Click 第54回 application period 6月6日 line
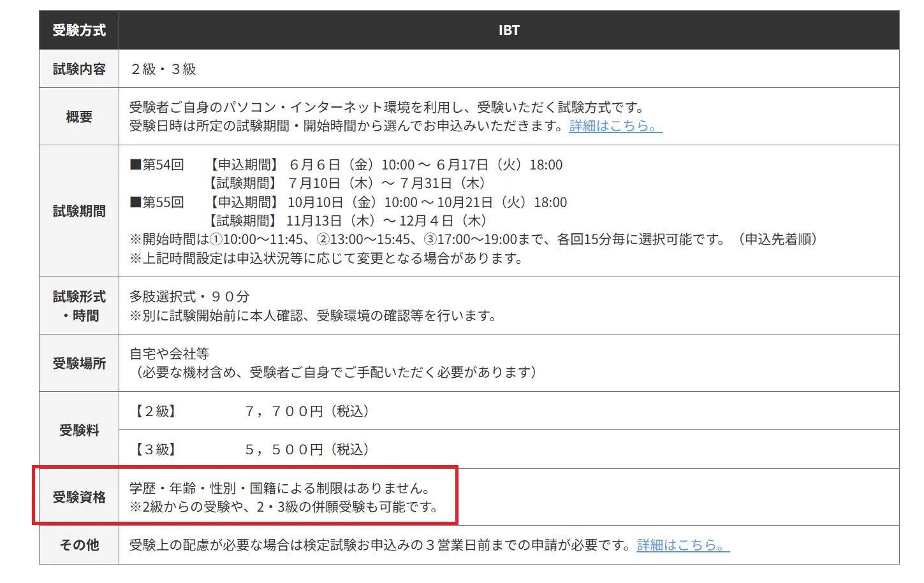This screenshot has width=924, height=583. (x=385, y=165)
